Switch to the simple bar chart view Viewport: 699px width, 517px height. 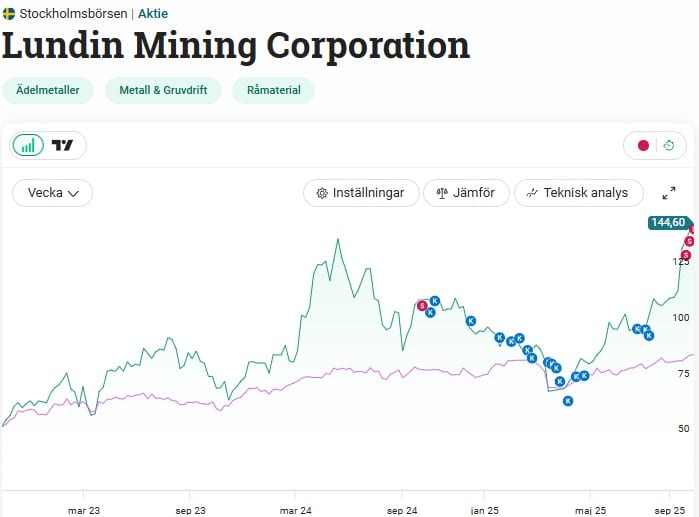[x=28, y=145]
